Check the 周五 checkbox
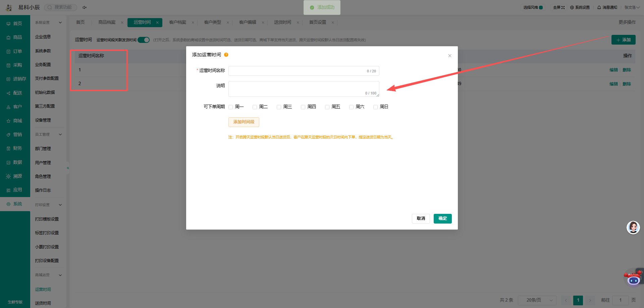This screenshot has width=644, height=308. tap(327, 107)
